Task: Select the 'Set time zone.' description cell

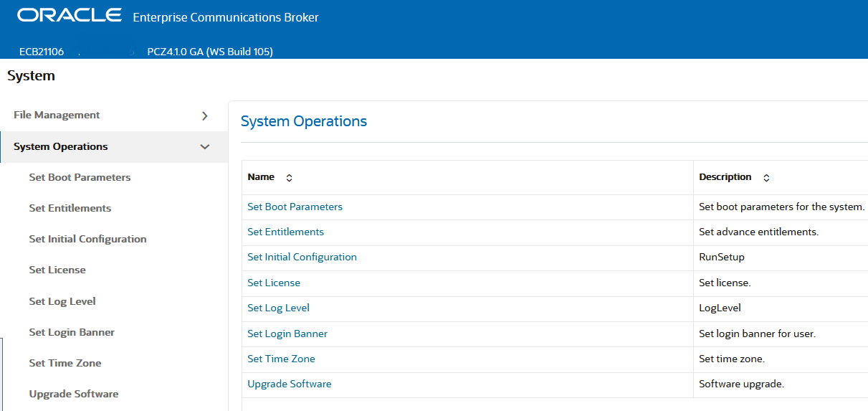Action: click(781, 359)
